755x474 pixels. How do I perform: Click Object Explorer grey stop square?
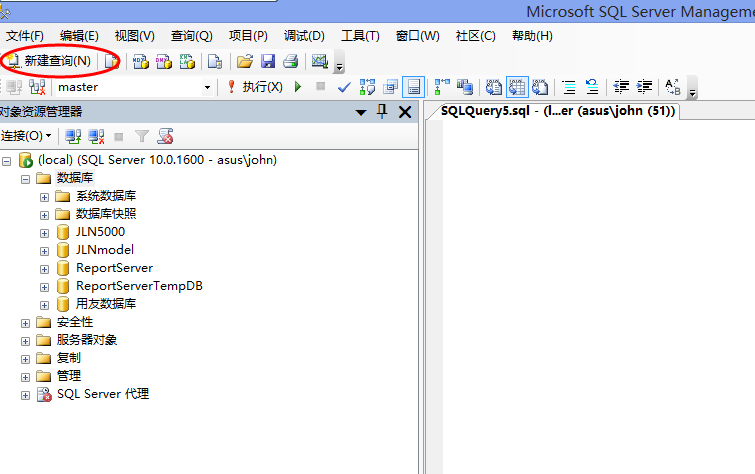click(x=119, y=138)
